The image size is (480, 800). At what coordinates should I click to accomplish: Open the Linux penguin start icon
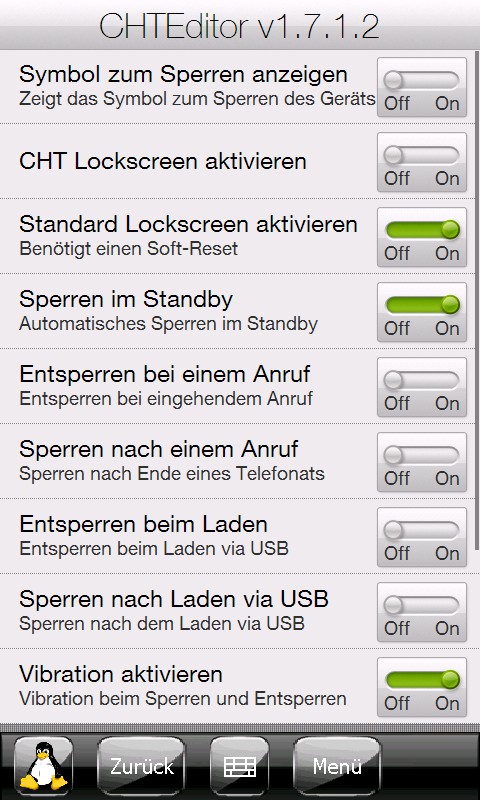(43, 765)
